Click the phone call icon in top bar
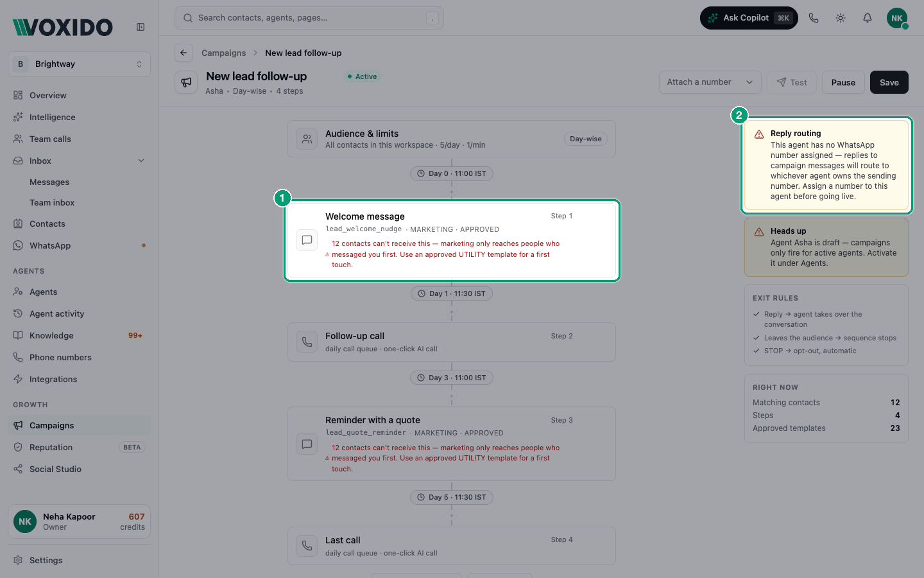 [x=814, y=18]
